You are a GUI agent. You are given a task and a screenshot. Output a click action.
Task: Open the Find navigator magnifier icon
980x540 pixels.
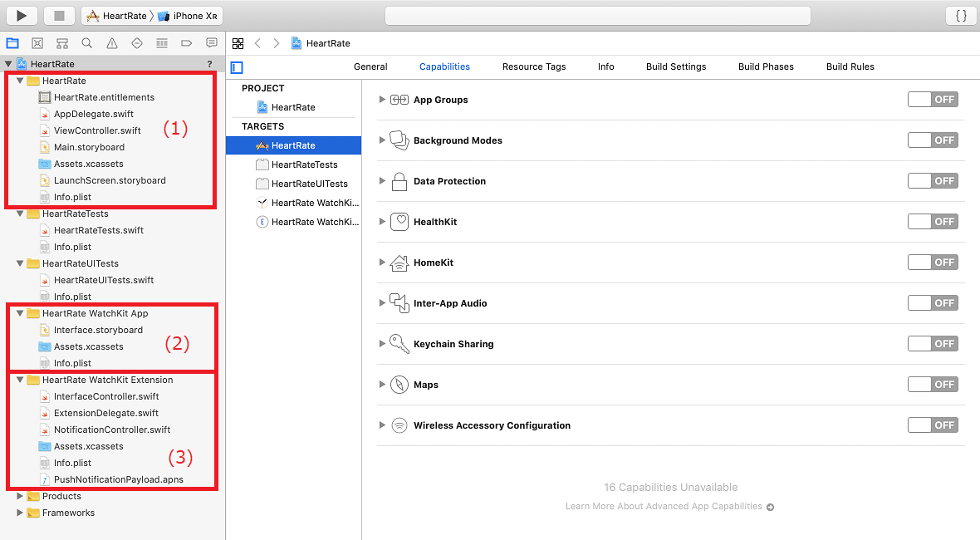point(87,43)
